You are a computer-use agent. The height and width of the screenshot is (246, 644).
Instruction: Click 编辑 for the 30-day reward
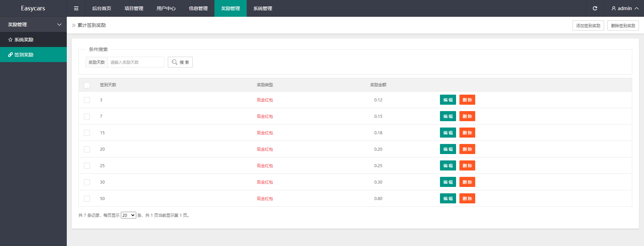pos(448,182)
